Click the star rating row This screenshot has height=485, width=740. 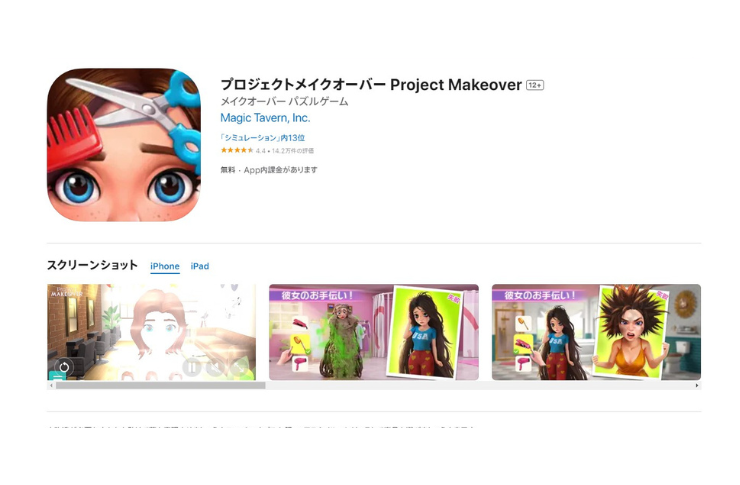click(267, 151)
